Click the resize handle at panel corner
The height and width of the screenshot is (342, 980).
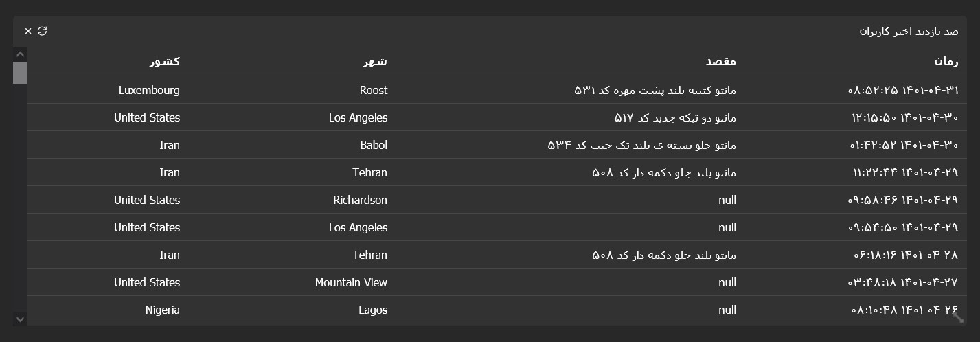[959, 317]
